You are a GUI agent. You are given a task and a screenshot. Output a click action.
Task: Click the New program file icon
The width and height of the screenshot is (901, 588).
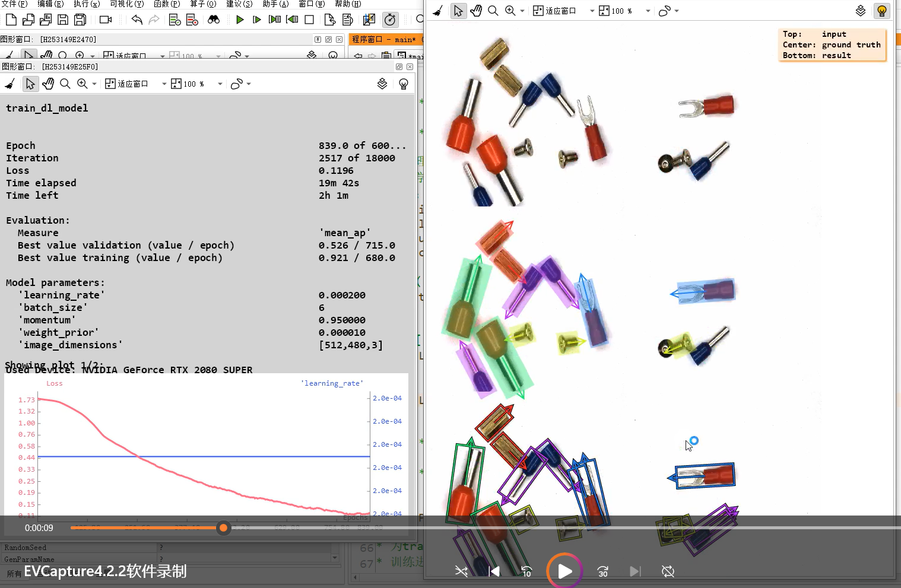pyautogui.click(x=11, y=20)
